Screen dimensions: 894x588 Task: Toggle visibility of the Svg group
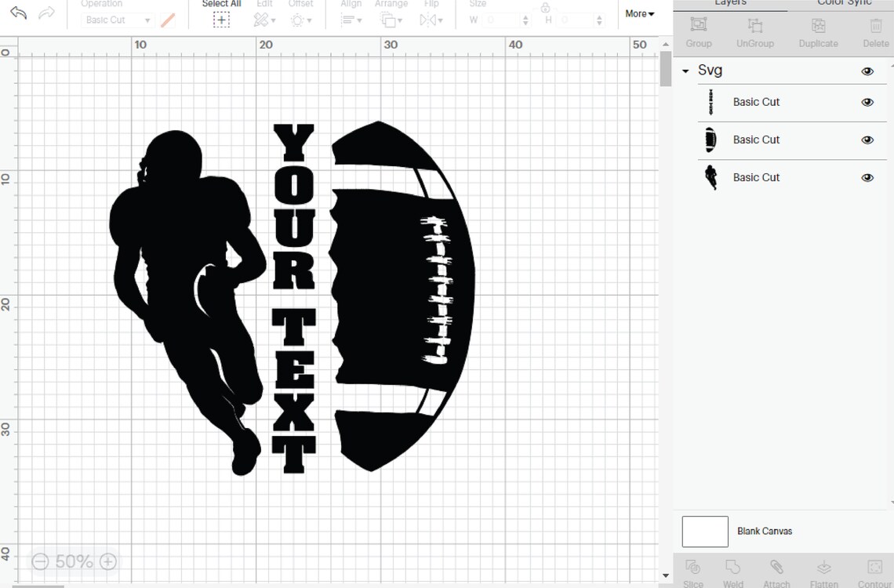pyautogui.click(x=867, y=71)
